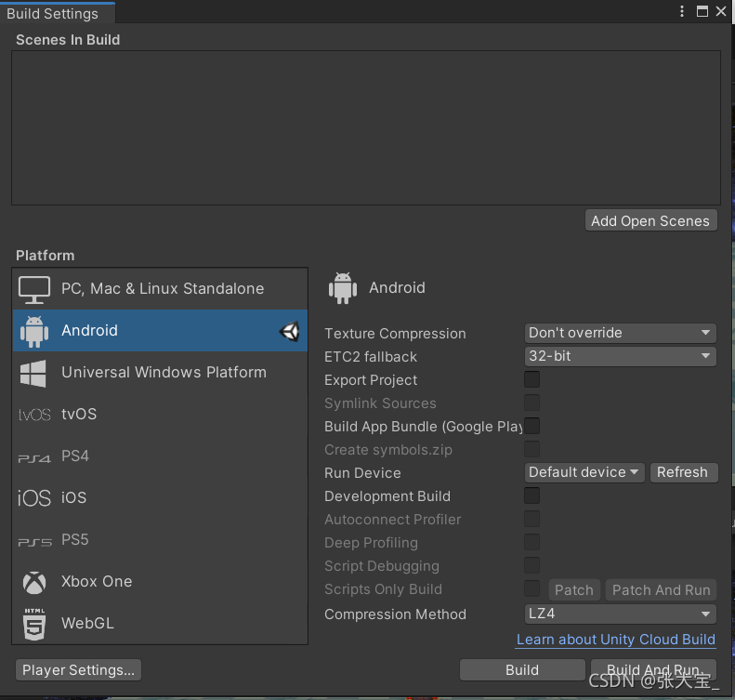The height and width of the screenshot is (700, 735).
Task: Click the Xbox One logo icon
Action: pos(34,582)
